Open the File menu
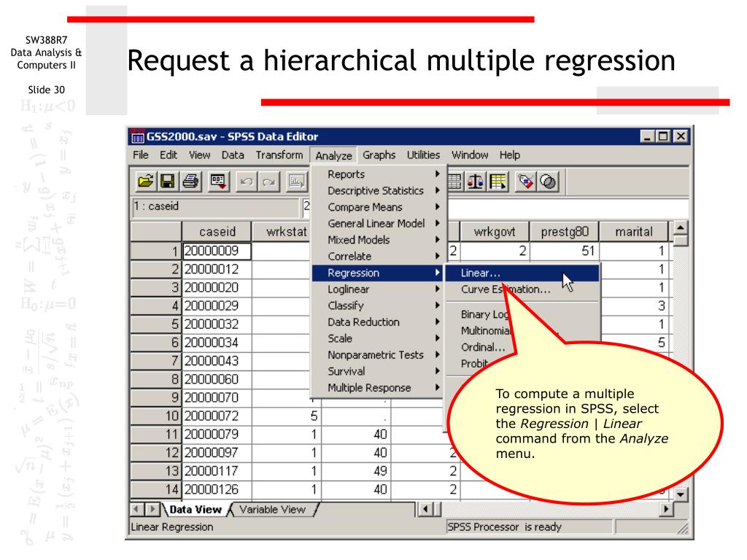The image size is (747, 560). (141, 155)
